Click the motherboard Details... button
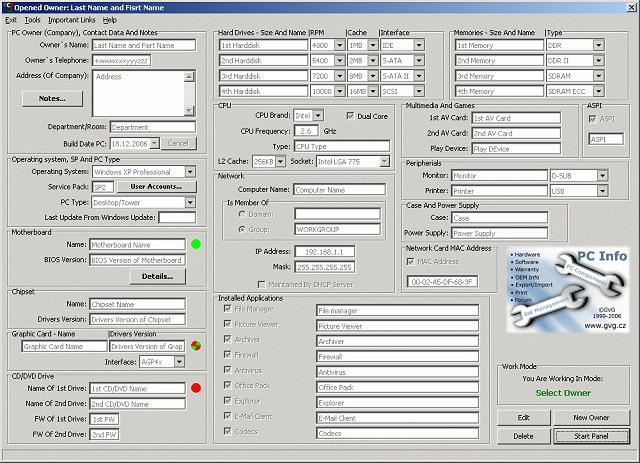This screenshot has height=463, width=640. coord(157,276)
